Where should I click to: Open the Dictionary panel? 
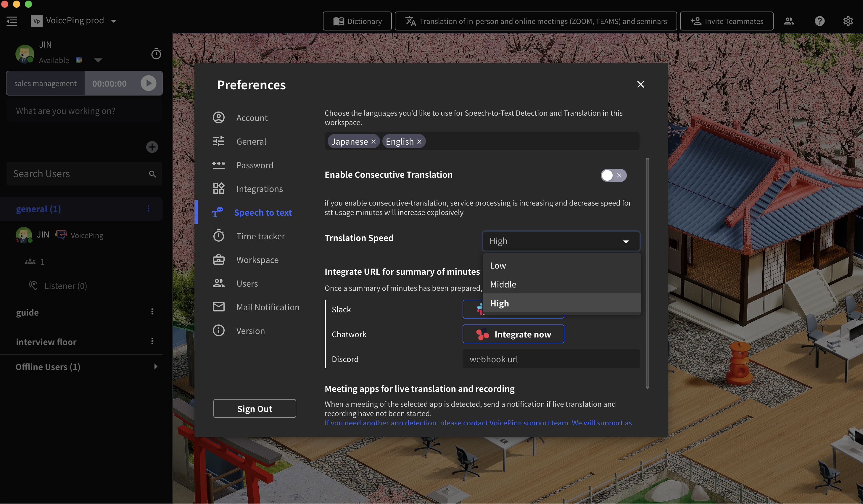click(357, 21)
